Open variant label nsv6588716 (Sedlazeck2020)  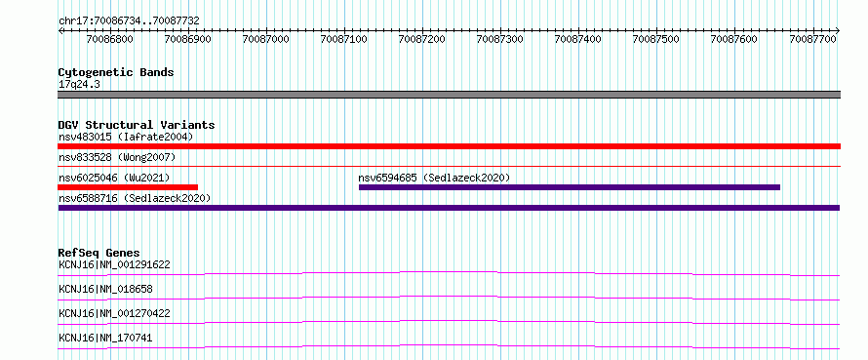135,198
